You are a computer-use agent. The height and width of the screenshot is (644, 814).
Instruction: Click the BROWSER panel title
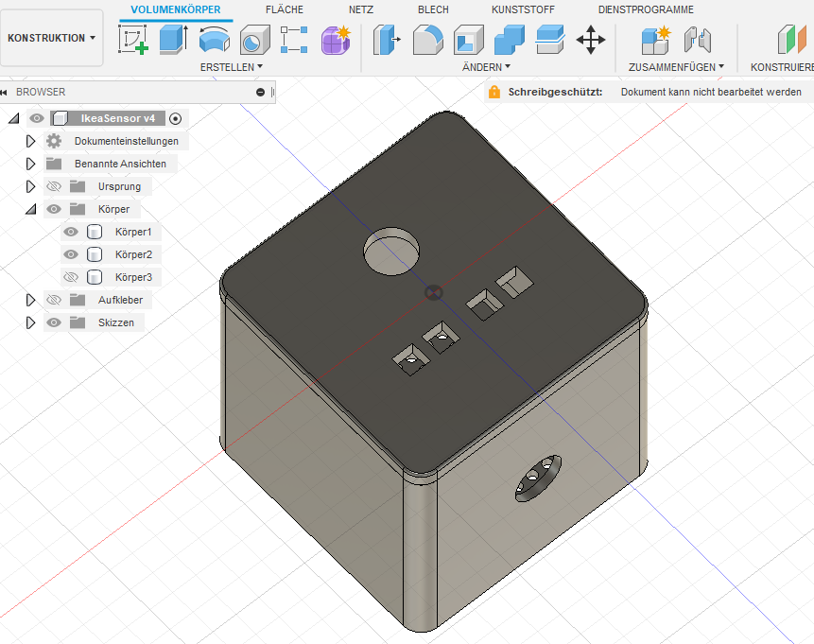point(41,92)
